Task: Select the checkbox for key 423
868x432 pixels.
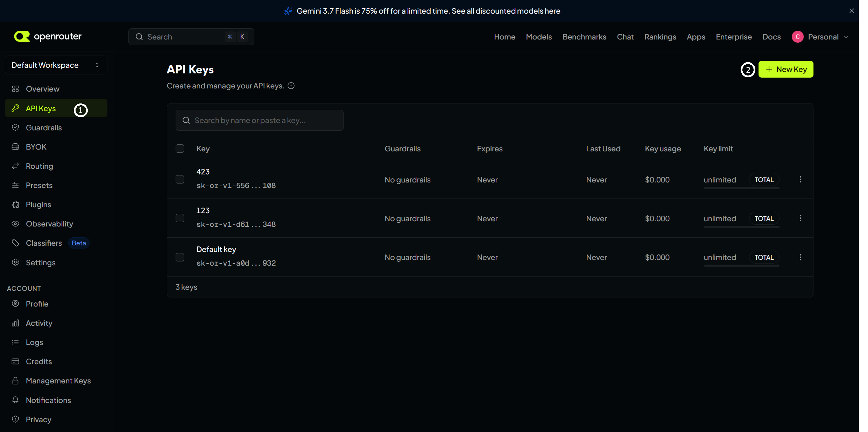Action: [x=180, y=179]
